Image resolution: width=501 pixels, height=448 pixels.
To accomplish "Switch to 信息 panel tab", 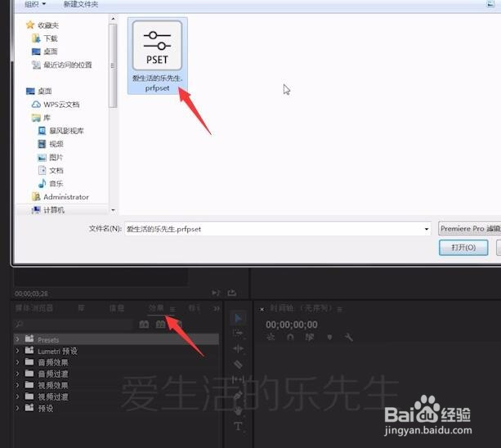I will (x=117, y=308).
